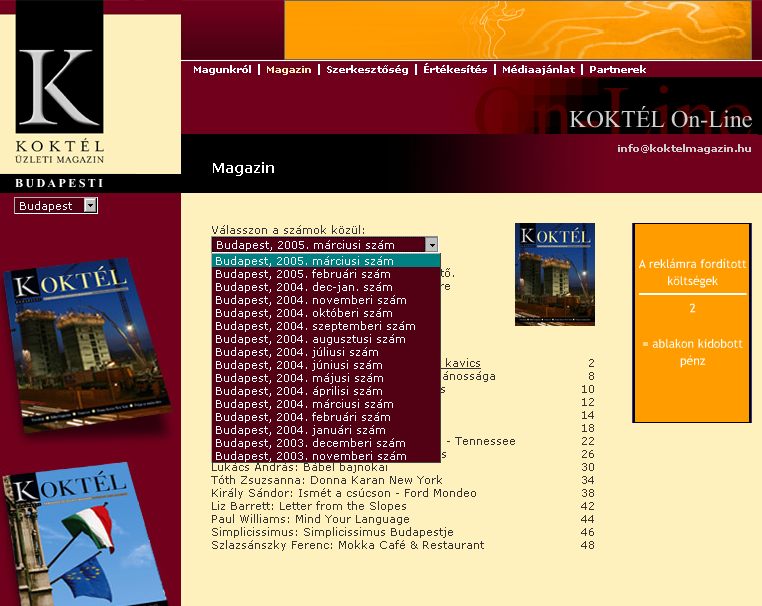
Task: Select Budapest, 2004. áprilisi szám option
Action: coord(326,391)
